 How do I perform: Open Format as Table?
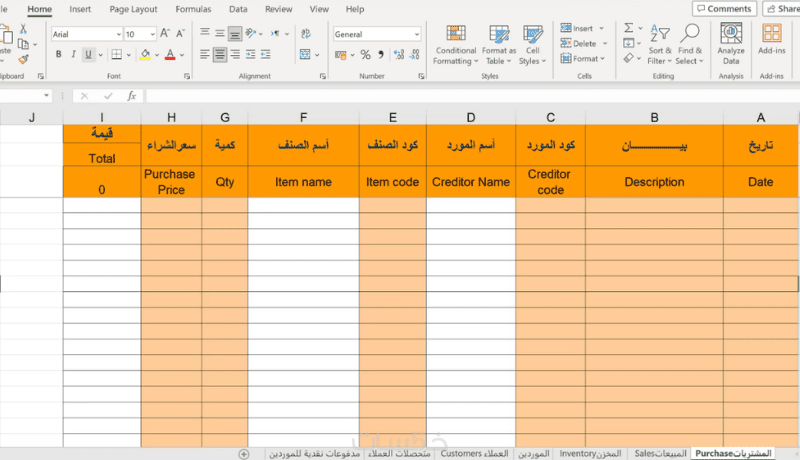tap(498, 45)
